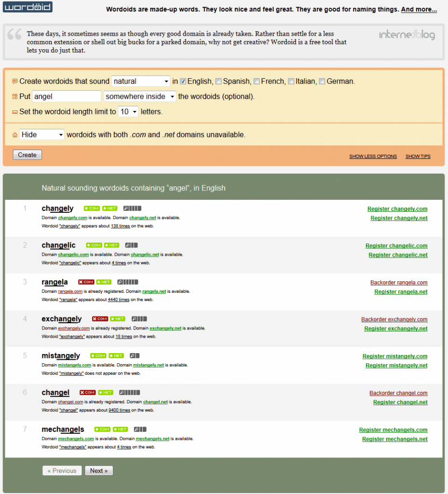
Task: Enable the Spanish language checkbox
Action: click(x=218, y=81)
